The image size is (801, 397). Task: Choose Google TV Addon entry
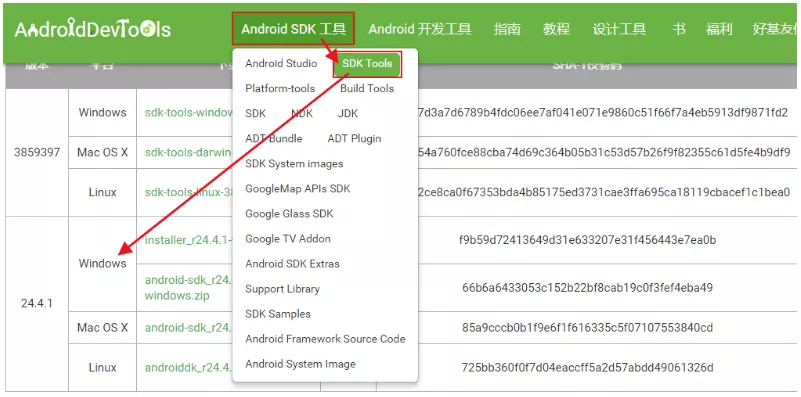(x=288, y=239)
